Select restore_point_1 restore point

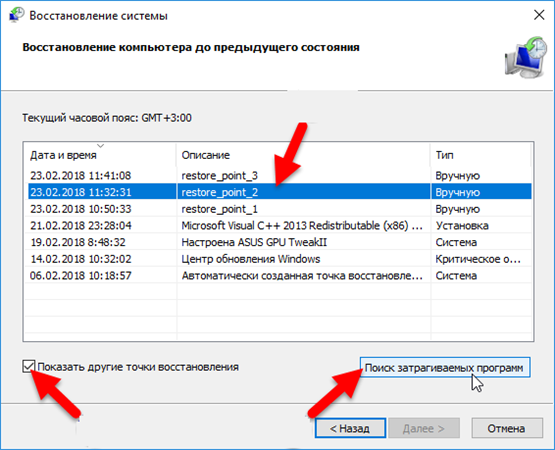(x=280, y=209)
